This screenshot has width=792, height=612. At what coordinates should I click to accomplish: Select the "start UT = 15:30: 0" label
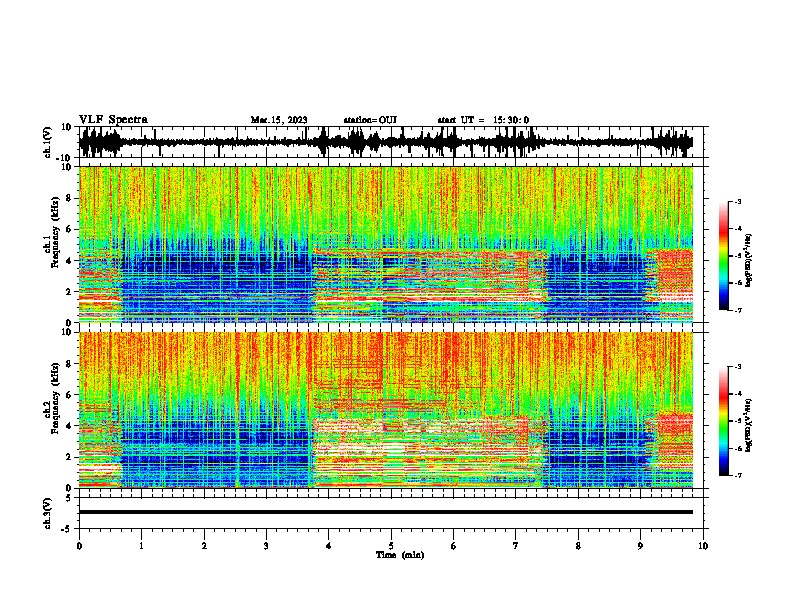(483, 120)
